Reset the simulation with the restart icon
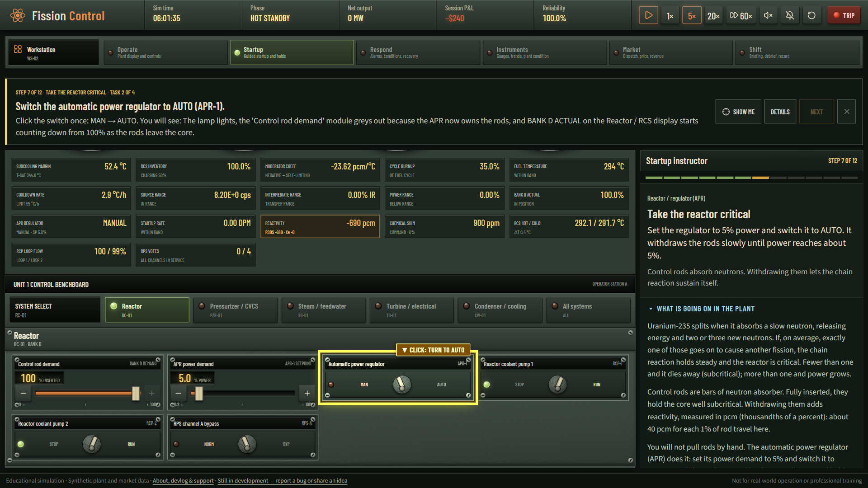868x488 pixels. [x=811, y=15]
